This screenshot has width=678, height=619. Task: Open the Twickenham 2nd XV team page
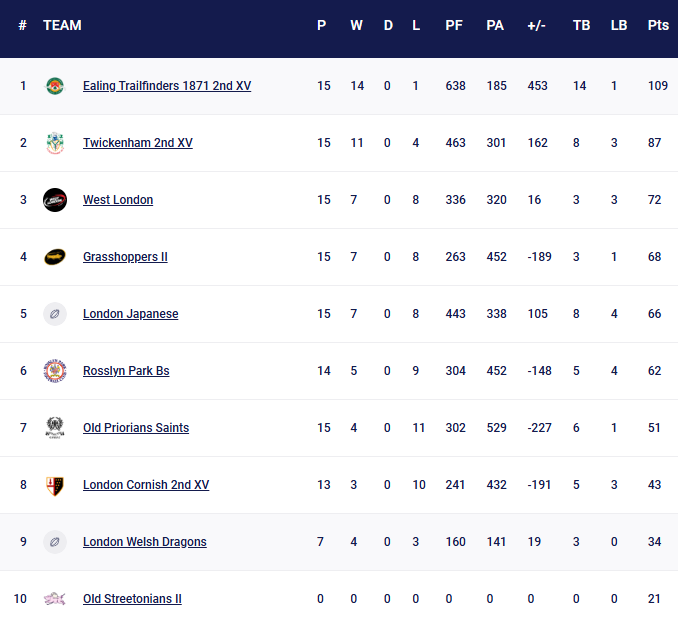[138, 143]
